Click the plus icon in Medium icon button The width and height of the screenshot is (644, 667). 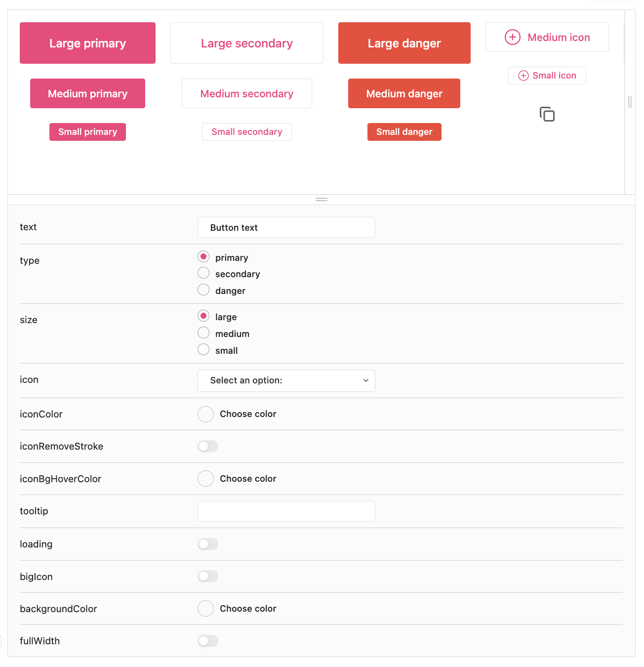pos(513,37)
